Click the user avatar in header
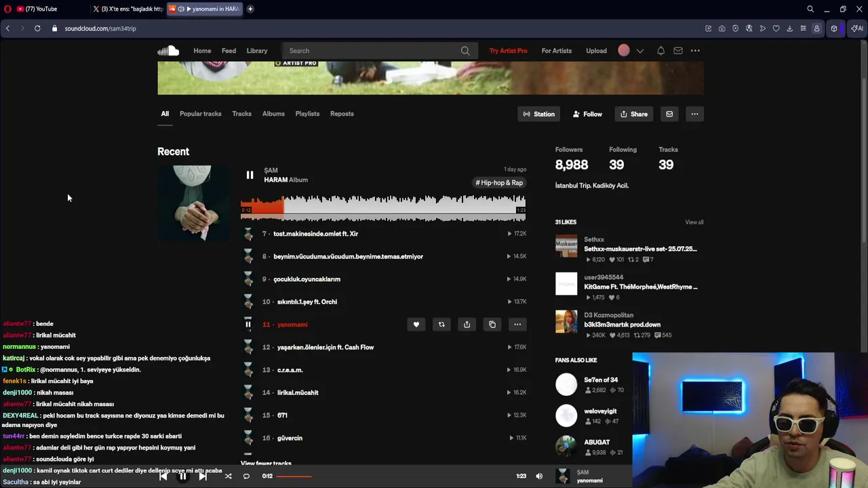This screenshot has width=868, height=488. pos(624,50)
